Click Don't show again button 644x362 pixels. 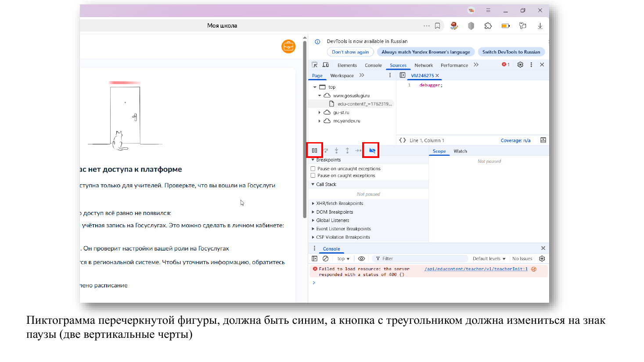(350, 52)
